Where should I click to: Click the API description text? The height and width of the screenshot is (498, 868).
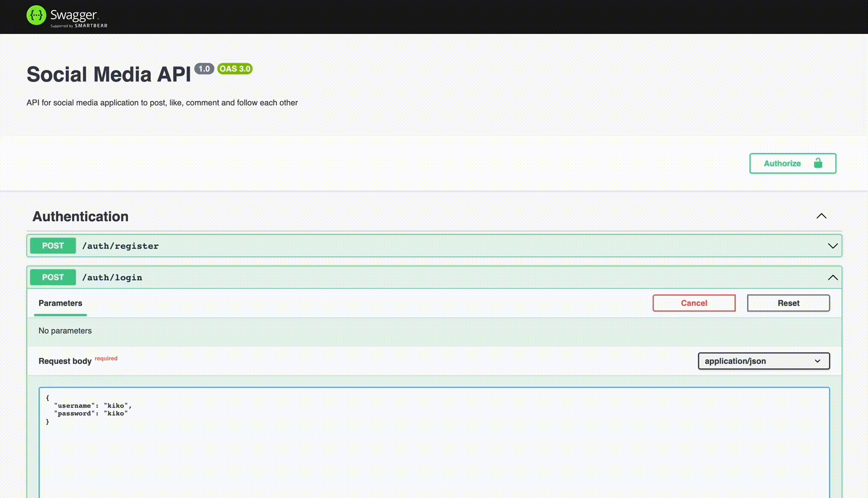(162, 103)
